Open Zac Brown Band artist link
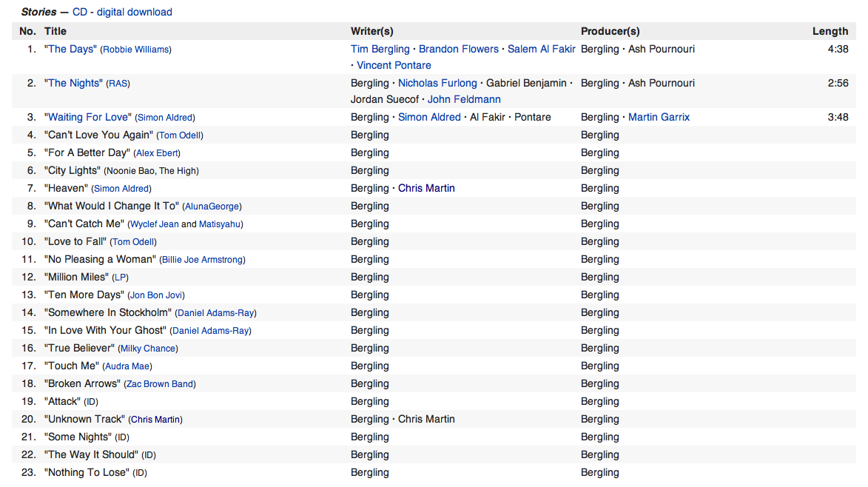868x487 pixels. pos(160,383)
